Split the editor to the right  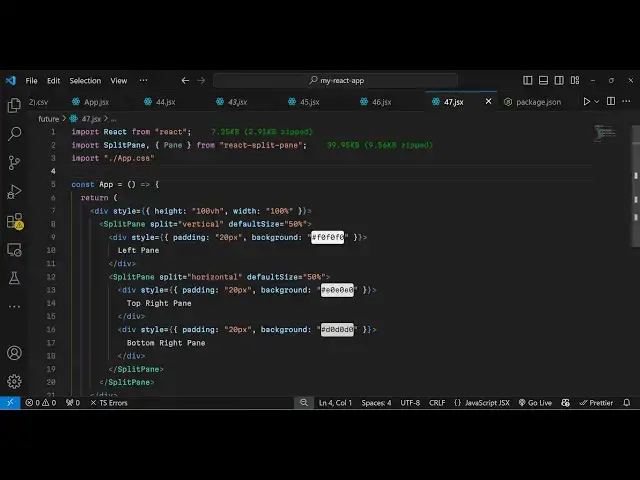(611, 101)
